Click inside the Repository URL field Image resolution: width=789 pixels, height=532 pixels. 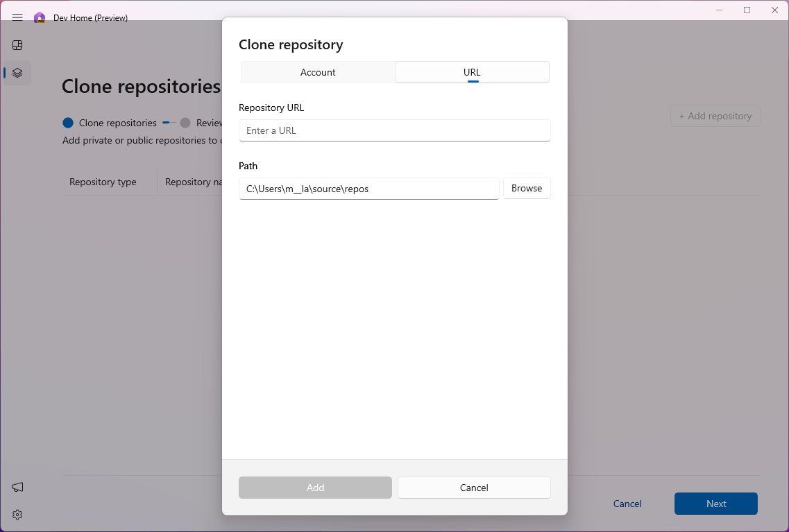pyautogui.click(x=394, y=130)
